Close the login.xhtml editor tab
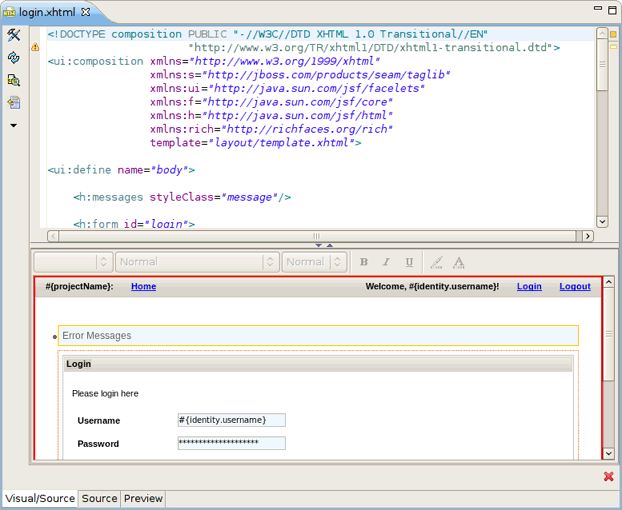Screen dimensions: 622x510 (x=85, y=12)
